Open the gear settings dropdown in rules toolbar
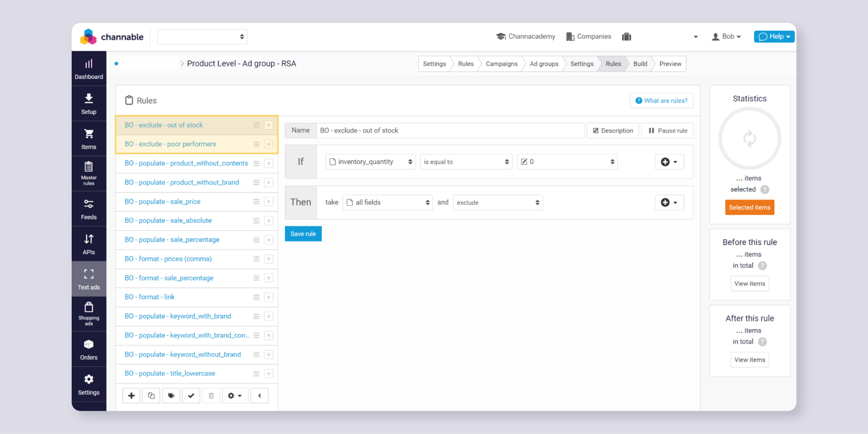This screenshot has height=434, width=868. pos(235,395)
